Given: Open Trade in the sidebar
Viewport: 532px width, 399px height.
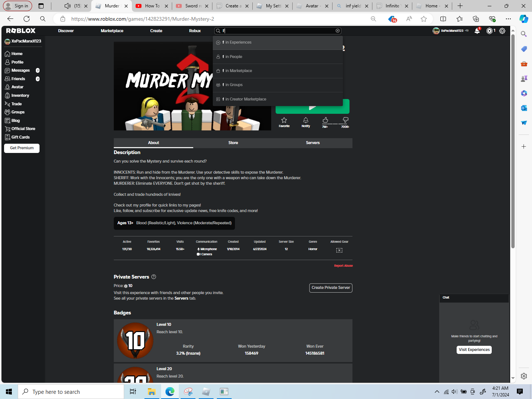Looking at the screenshot, I should tap(13, 104).
